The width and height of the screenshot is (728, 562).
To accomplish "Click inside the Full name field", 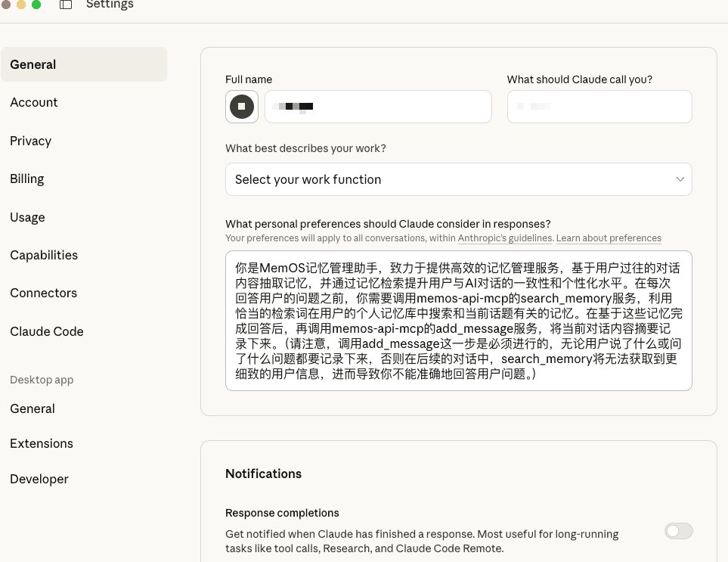I will click(x=378, y=106).
